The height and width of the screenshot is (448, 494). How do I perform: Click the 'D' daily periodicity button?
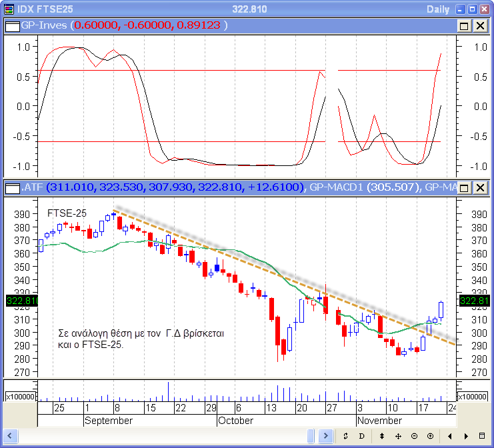pyautogui.click(x=362, y=436)
